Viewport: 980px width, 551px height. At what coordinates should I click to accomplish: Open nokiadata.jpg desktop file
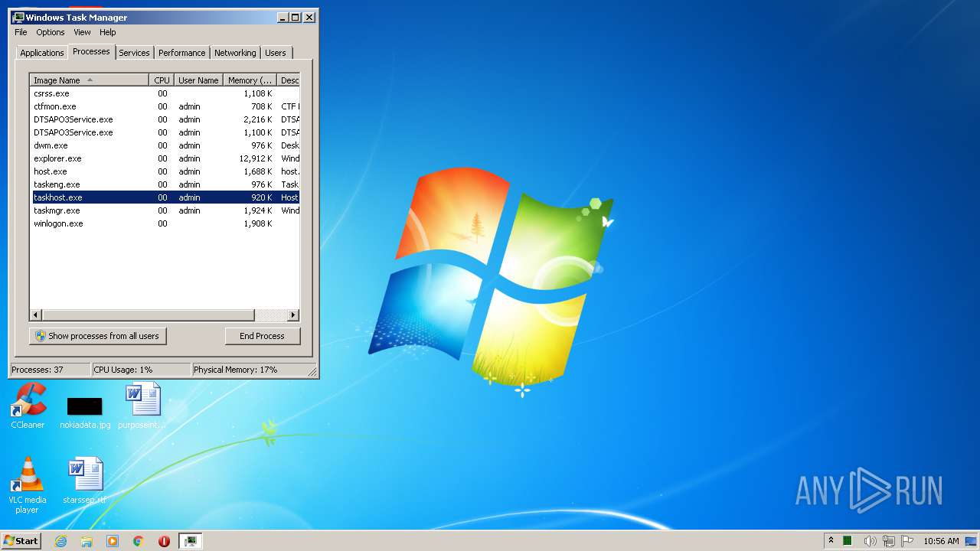(85, 412)
